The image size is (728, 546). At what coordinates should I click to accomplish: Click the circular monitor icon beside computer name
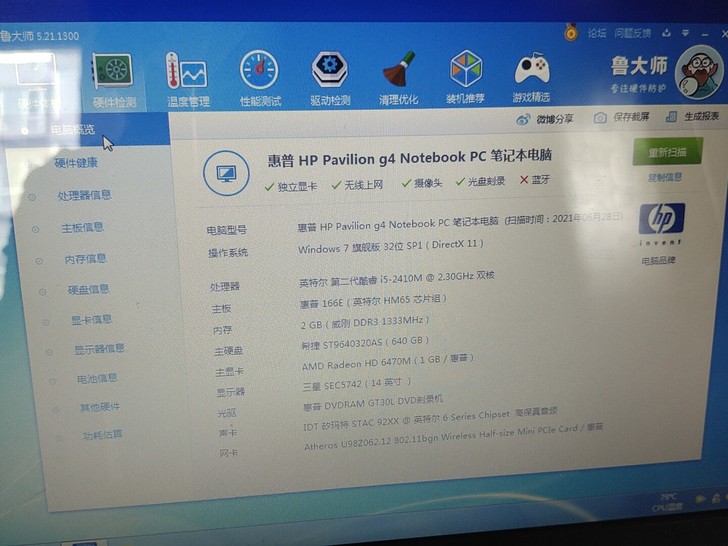coord(226,173)
